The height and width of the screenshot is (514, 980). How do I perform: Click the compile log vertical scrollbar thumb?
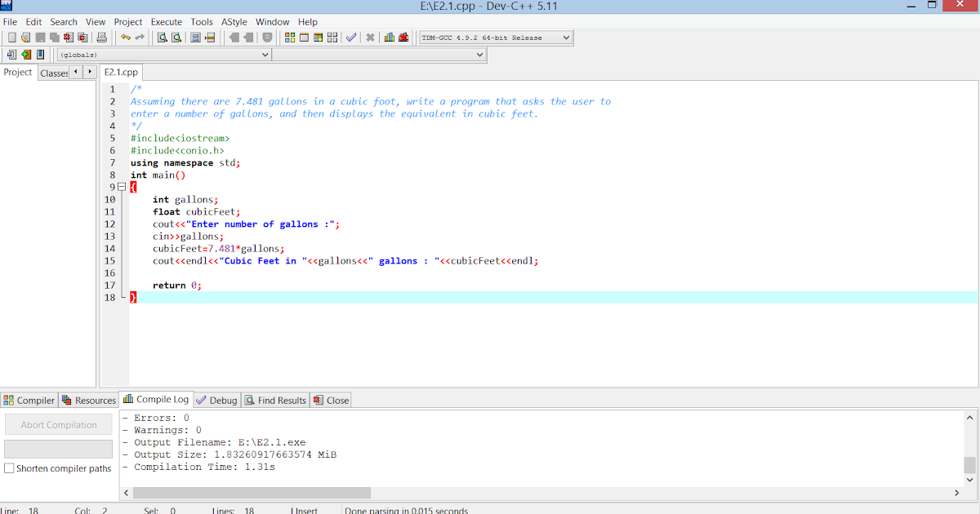pos(969,465)
